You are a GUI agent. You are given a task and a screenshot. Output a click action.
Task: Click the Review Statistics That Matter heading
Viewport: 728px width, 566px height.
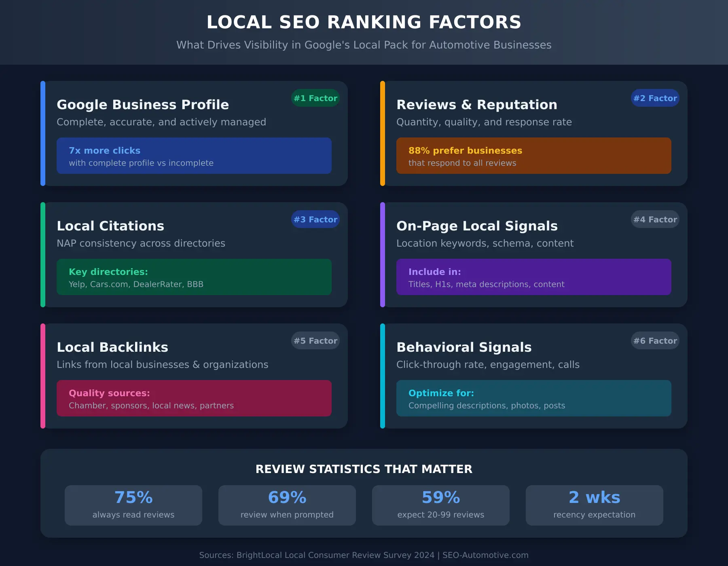(364, 469)
